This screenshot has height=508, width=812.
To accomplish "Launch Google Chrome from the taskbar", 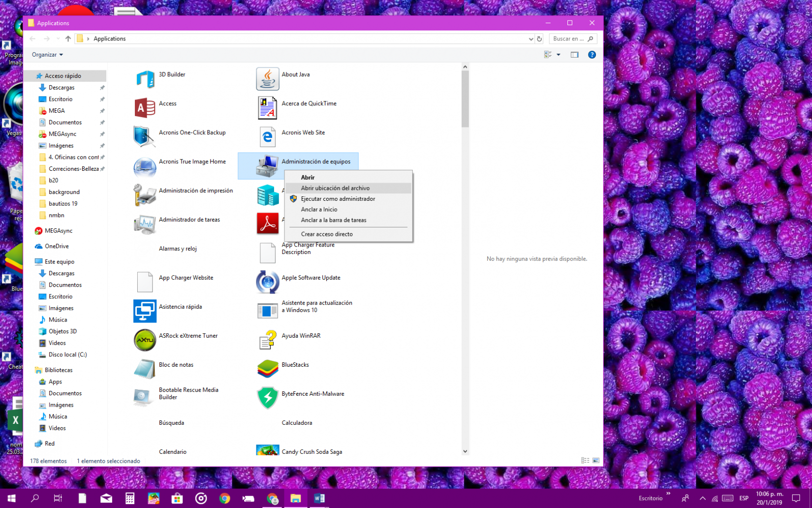I will point(224,498).
